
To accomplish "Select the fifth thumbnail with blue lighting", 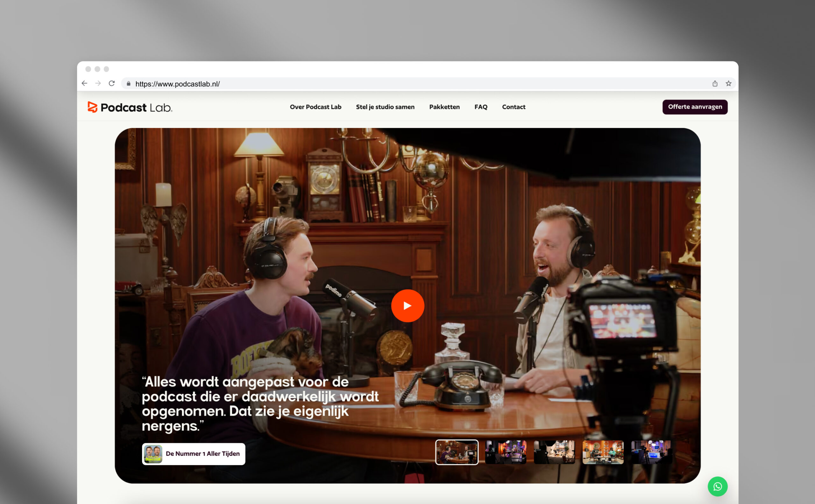I will (652, 452).
